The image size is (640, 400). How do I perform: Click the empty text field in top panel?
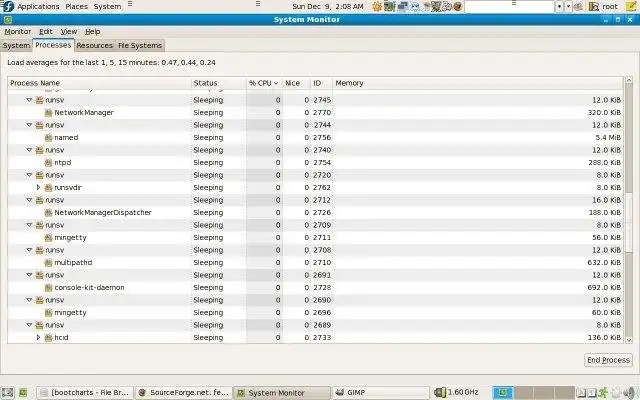(509, 7)
